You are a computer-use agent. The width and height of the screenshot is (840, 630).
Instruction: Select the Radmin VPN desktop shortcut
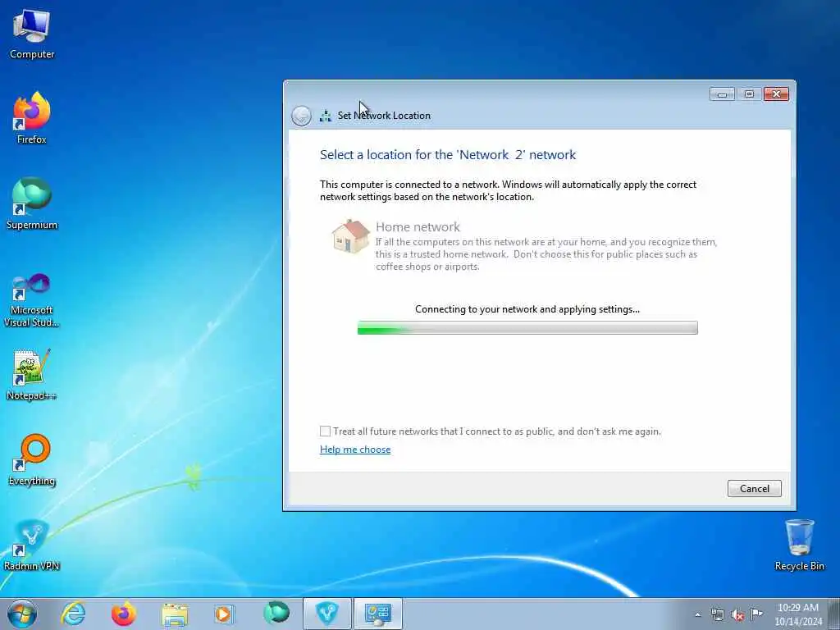point(32,545)
